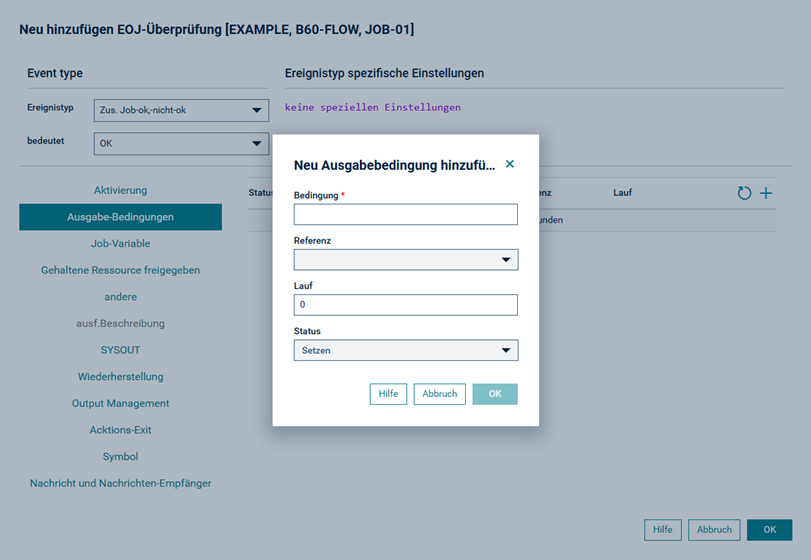Switch to the SYSOUT tab

coord(121,350)
